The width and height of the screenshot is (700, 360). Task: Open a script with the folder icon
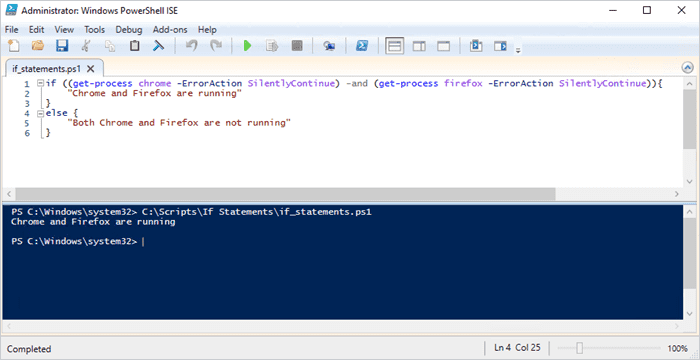[x=38, y=46]
